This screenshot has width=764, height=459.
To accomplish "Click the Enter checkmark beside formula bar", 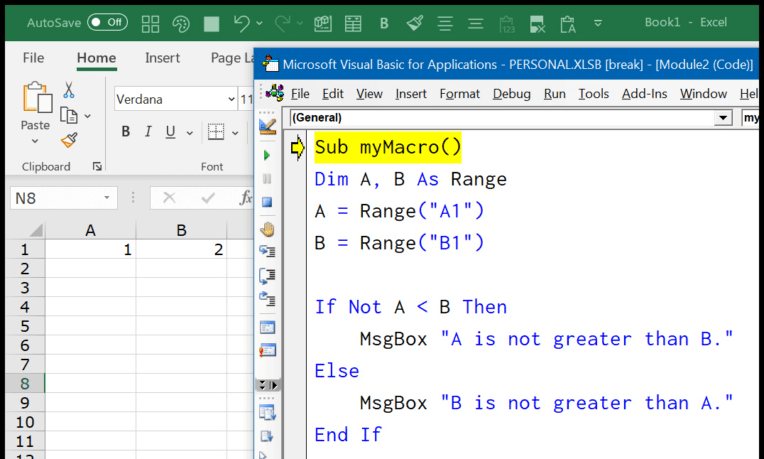I will [x=208, y=198].
